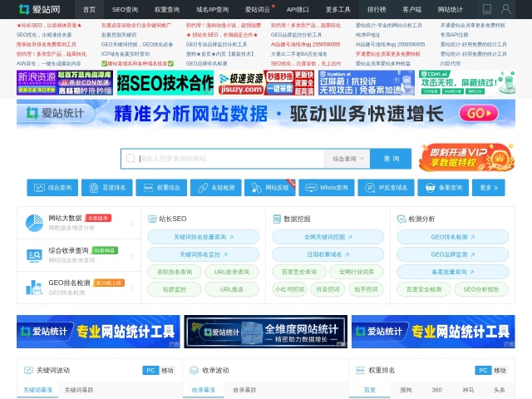The image size is (532, 399).
Task: Open the mobile device icon in header
Action: tap(487, 9)
